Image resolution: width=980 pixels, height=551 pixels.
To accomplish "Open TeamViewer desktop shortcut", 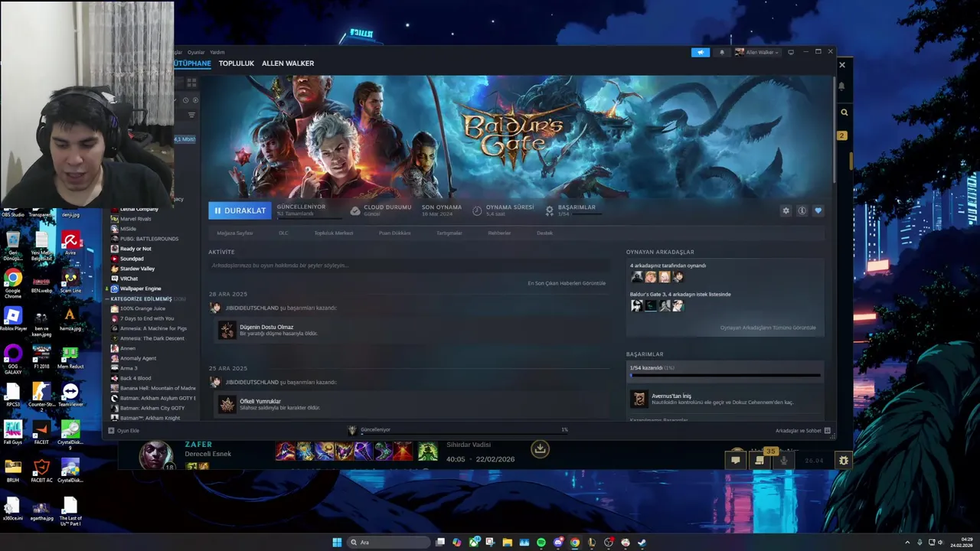I will pos(70,395).
